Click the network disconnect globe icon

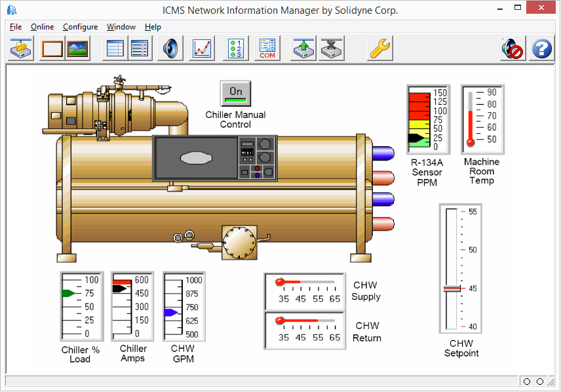coord(512,48)
